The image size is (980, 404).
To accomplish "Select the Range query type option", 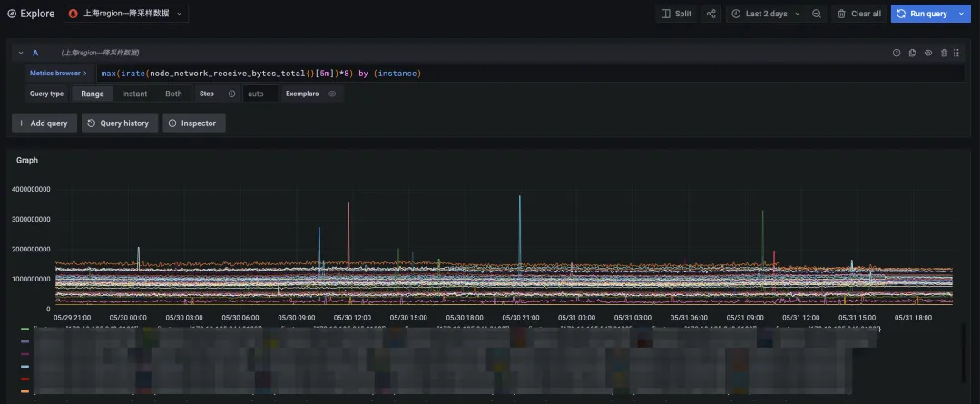I will click(93, 94).
